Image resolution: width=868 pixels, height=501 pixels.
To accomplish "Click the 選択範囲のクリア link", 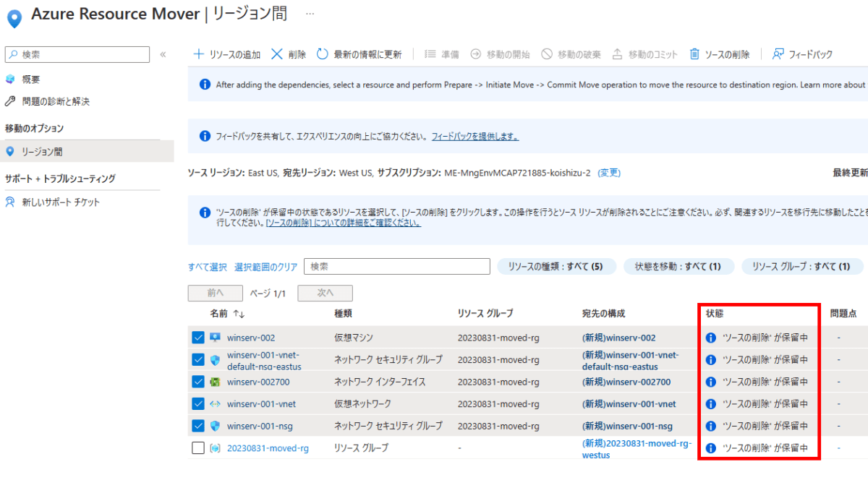I will (265, 267).
